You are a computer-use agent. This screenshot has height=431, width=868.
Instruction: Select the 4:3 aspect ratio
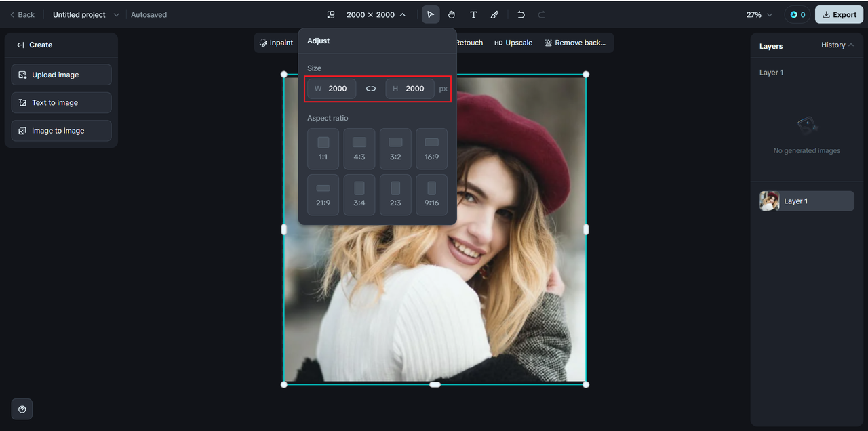359,149
